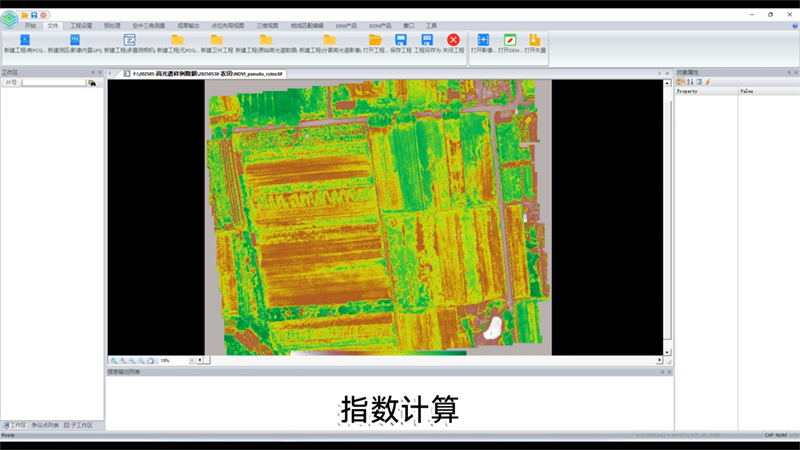This screenshot has height=450, width=800.
Task: Open the 三维视图 ribbon tab
Action: [267, 26]
